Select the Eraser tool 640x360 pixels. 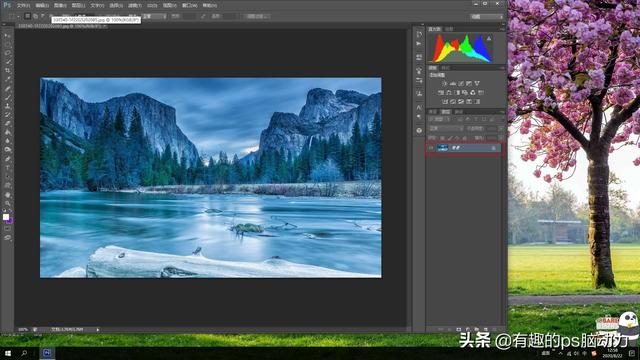[x=7, y=123]
